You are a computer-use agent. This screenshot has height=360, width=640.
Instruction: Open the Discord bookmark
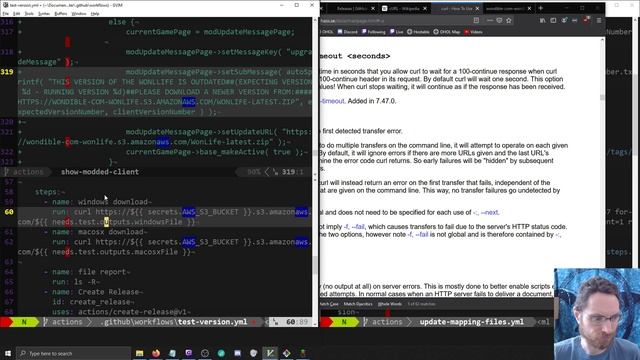pos(347,32)
